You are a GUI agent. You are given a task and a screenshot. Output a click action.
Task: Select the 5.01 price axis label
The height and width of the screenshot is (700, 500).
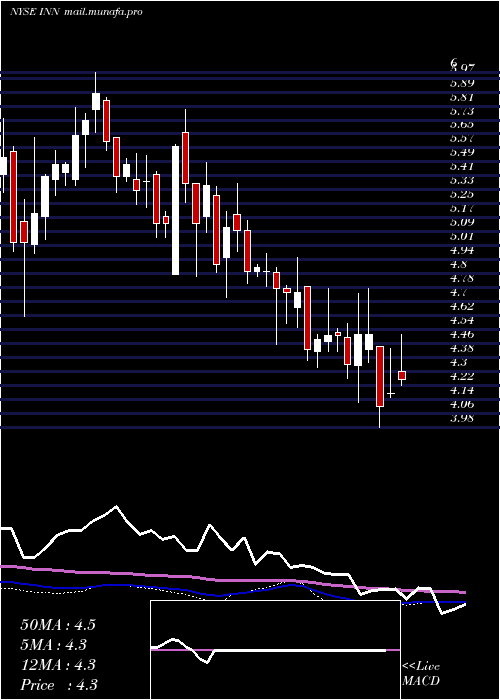462,236
